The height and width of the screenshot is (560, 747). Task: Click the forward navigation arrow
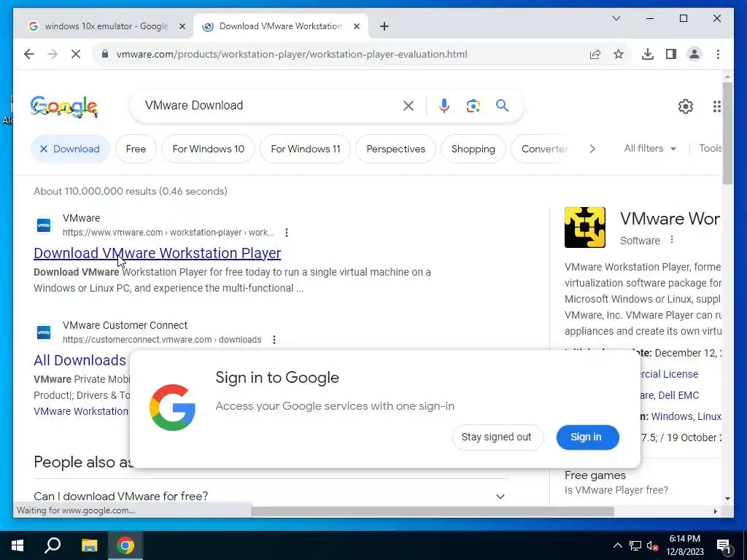[53, 54]
